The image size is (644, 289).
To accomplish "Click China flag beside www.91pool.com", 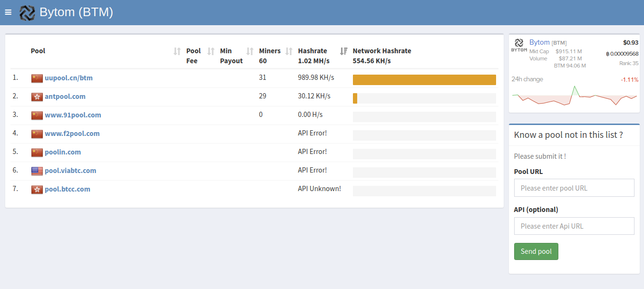I will (x=37, y=116).
